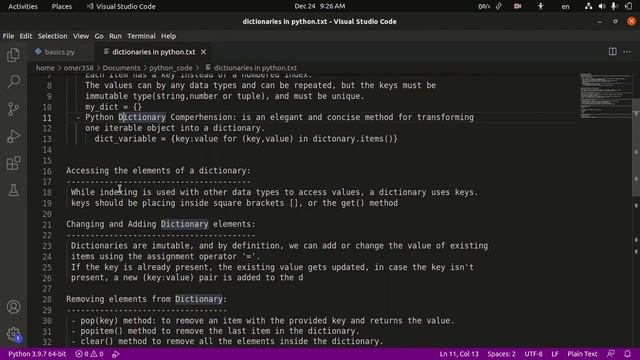Image resolution: width=640 pixels, height=360 pixels.
Task: Click the screen recording indicator icon
Action: (x=518, y=6)
